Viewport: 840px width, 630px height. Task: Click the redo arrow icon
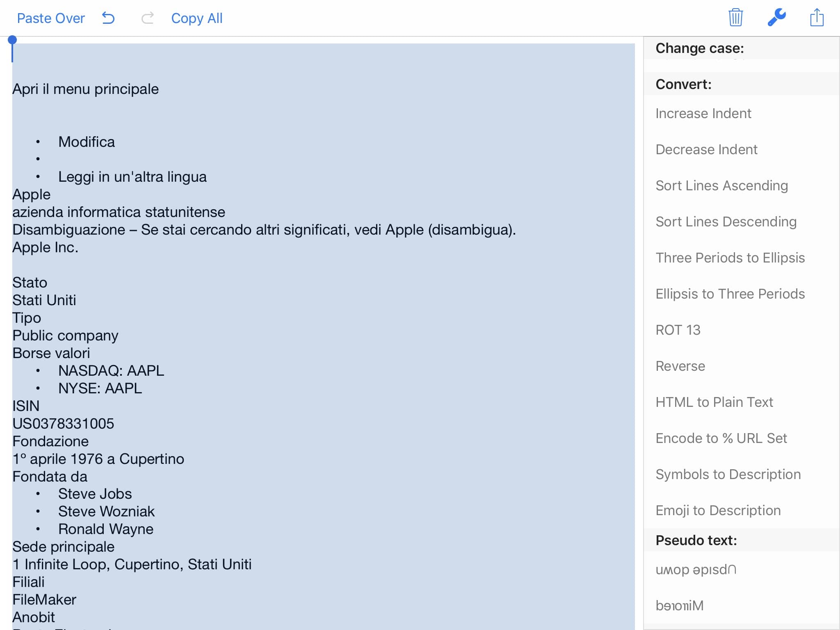coord(147,18)
